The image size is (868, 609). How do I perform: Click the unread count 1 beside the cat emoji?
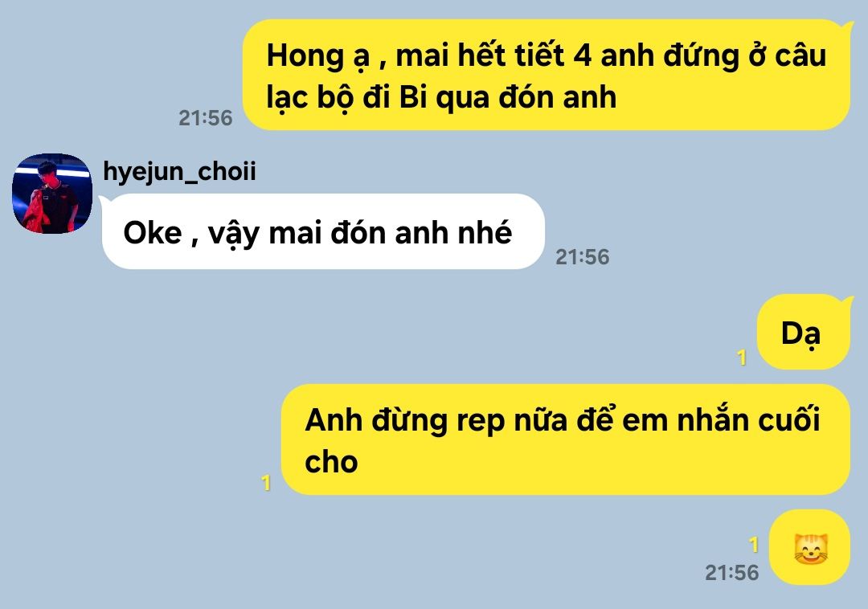[753, 545]
